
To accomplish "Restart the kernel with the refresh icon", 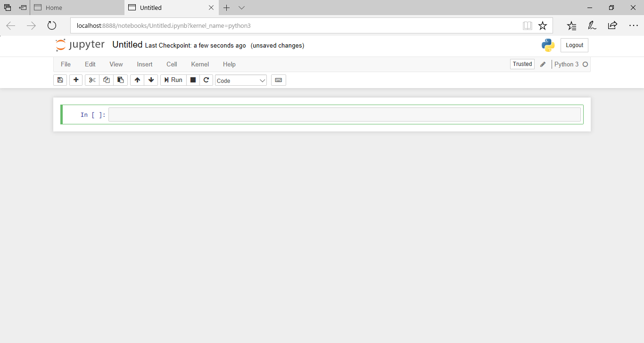I will 206,80.
